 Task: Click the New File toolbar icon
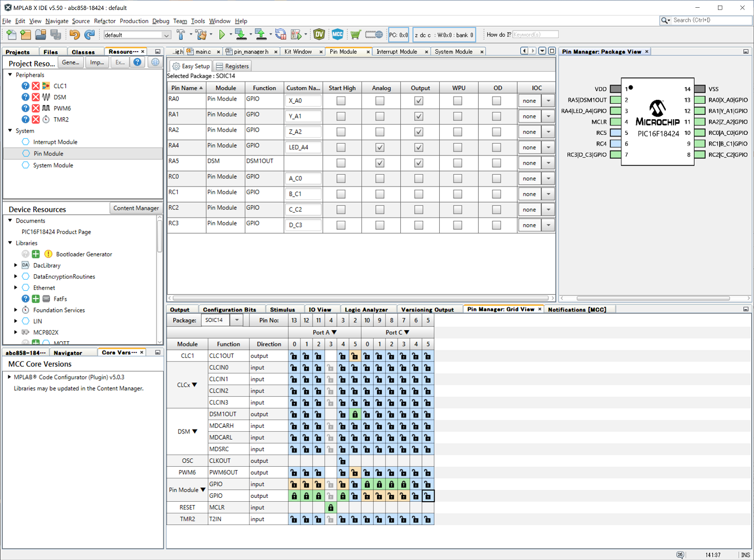tap(11, 34)
